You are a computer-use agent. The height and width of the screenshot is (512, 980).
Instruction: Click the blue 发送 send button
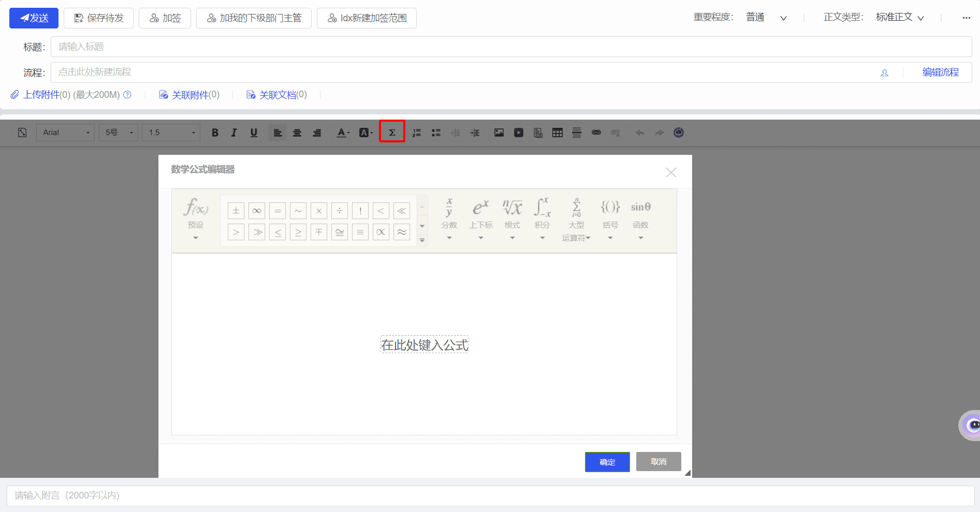click(x=34, y=18)
